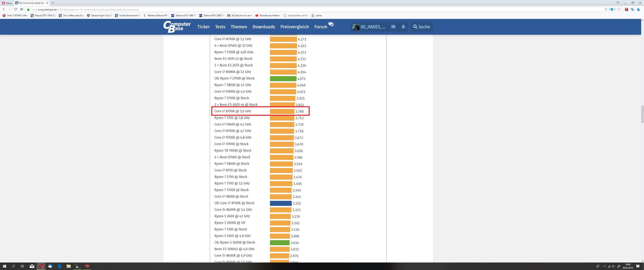Click the heart bookmark icon in the address bar

click(619, 9)
